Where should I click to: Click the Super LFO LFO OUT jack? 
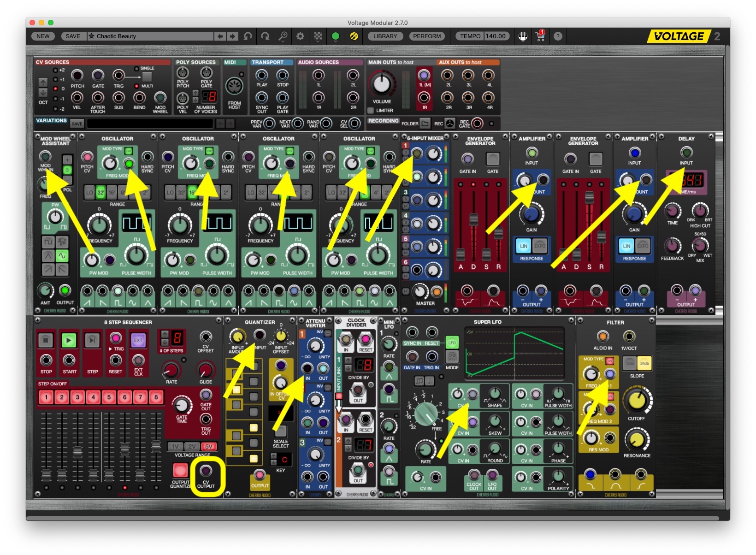point(492,474)
